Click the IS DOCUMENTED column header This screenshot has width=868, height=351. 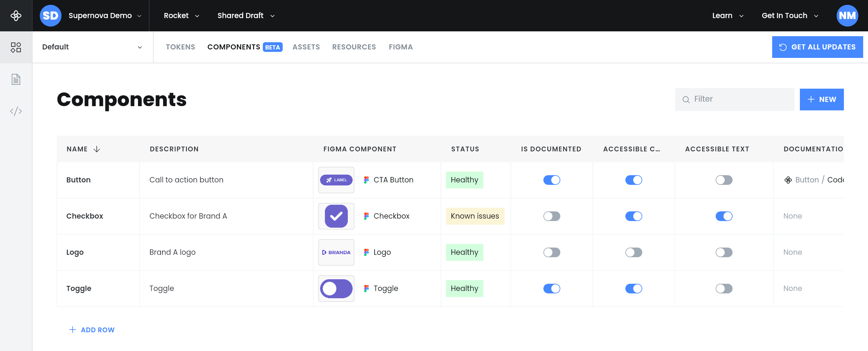pos(551,149)
